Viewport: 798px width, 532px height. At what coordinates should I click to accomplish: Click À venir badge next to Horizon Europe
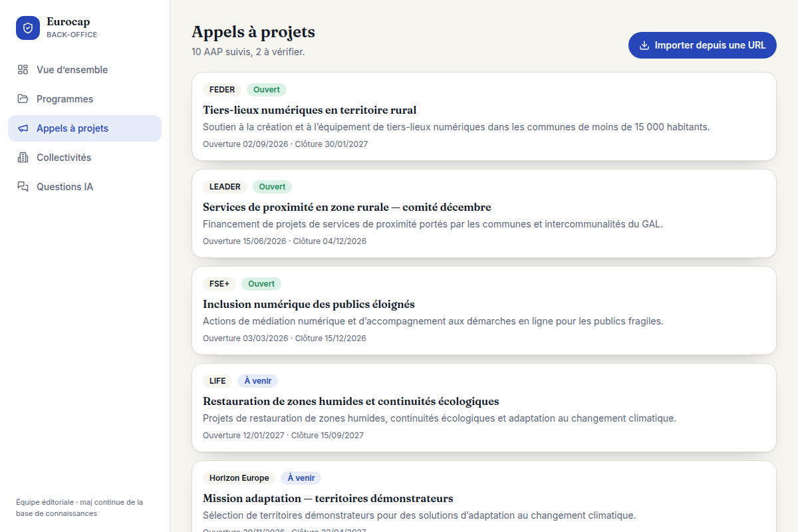pyautogui.click(x=301, y=478)
